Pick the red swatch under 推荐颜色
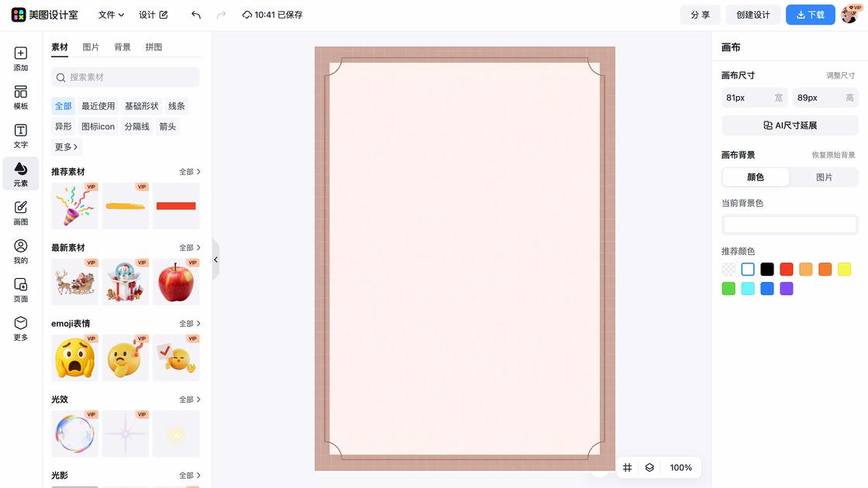 tap(786, 269)
